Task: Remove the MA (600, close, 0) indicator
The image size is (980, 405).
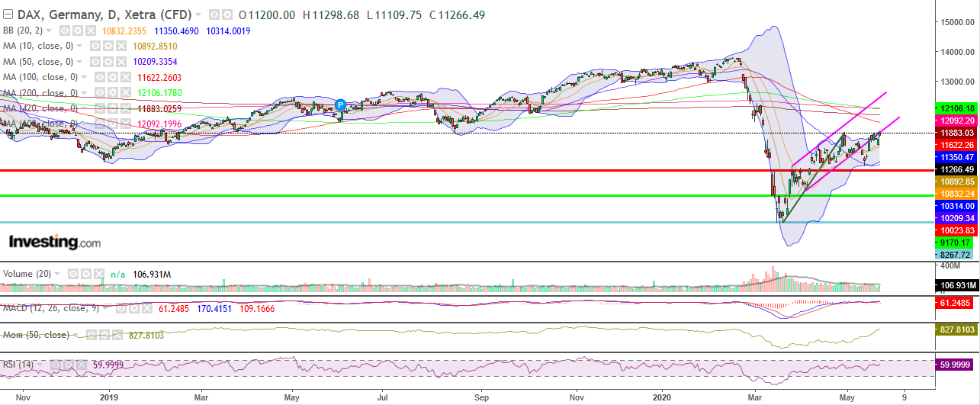Action: click(x=126, y=124)
